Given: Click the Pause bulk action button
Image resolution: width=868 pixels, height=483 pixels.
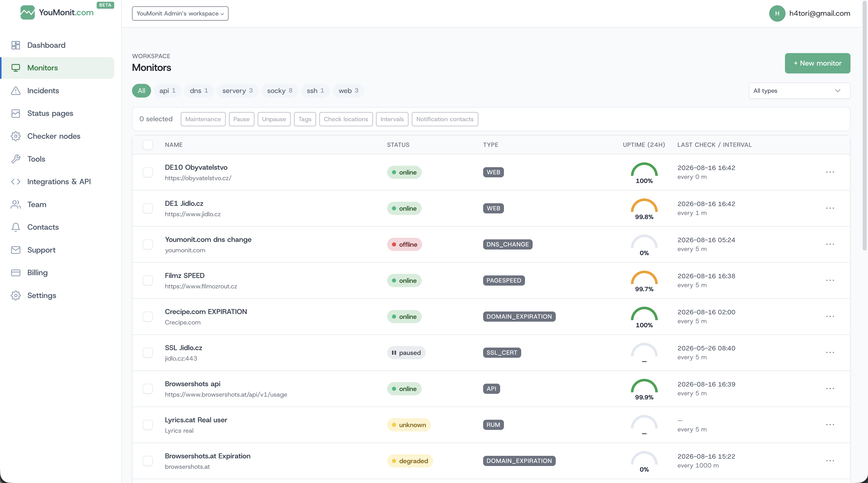Looking at the screenshot, I should pos(241,119).
